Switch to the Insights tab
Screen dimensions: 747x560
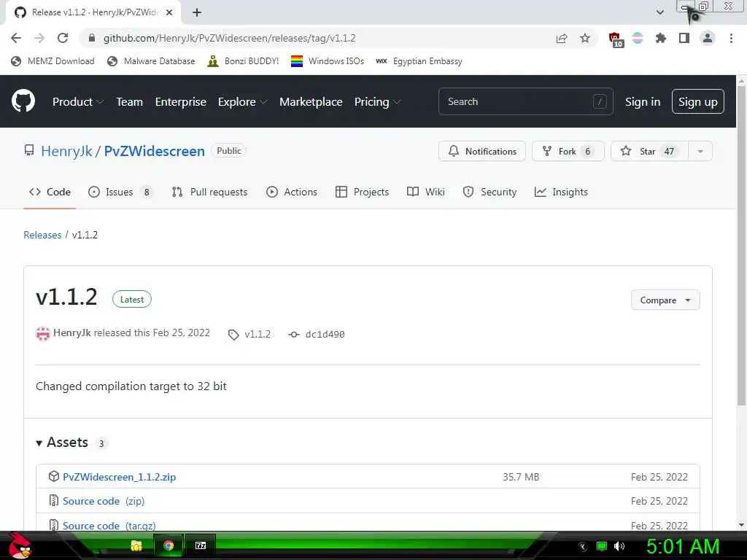pyautogui.click(x=561, y=192)
